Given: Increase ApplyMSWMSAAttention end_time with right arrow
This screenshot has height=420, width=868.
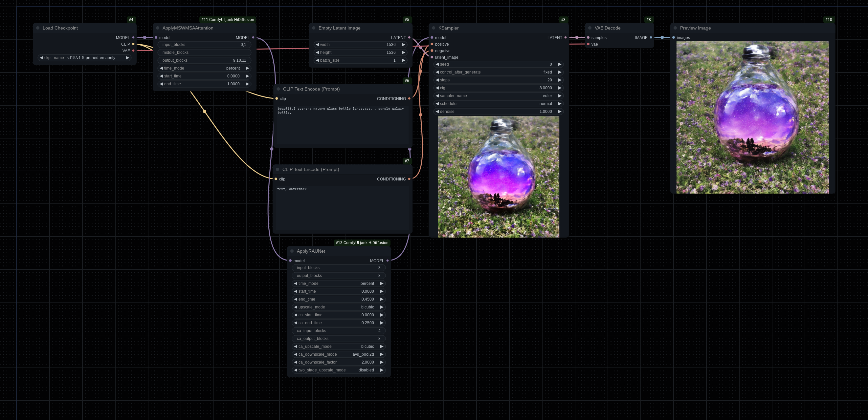Looking at the screenshot, I should [x=247, y=84].
